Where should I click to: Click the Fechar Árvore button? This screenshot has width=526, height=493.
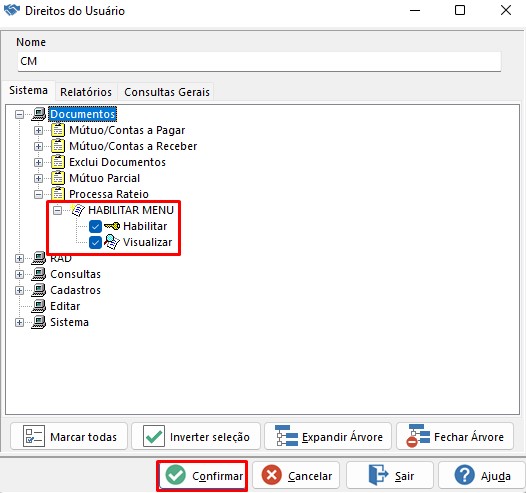point(455,436)
